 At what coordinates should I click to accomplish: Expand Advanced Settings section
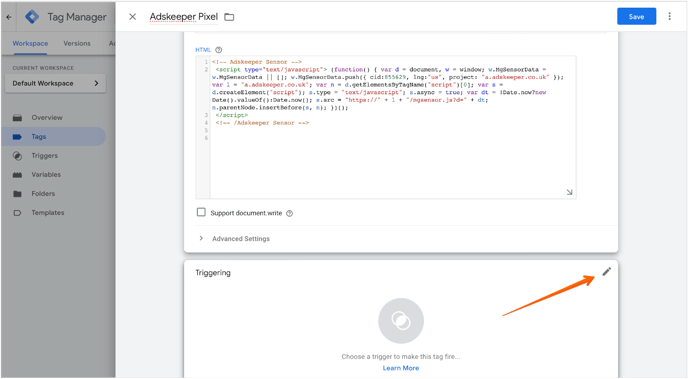(233, 239)
